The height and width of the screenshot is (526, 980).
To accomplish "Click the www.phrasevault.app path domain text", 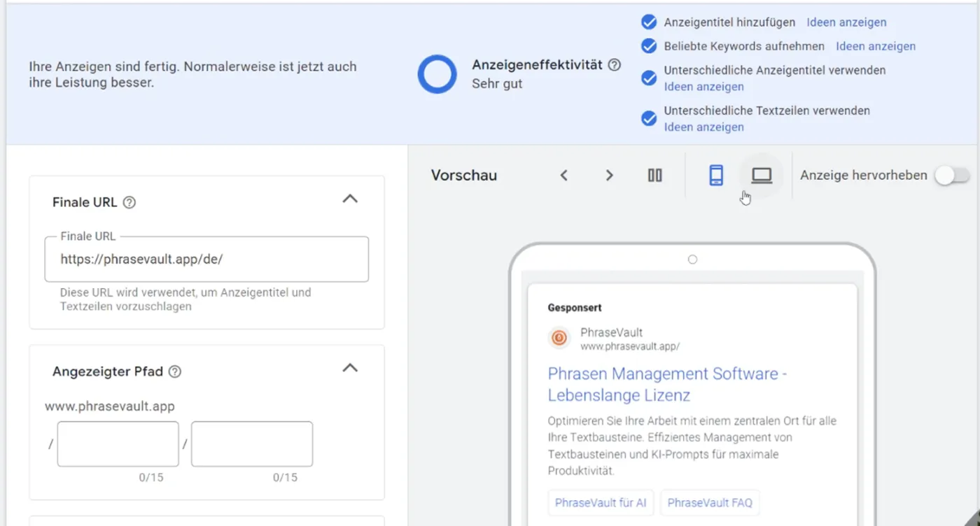I will pyautogui.click(x=110, y=406).
